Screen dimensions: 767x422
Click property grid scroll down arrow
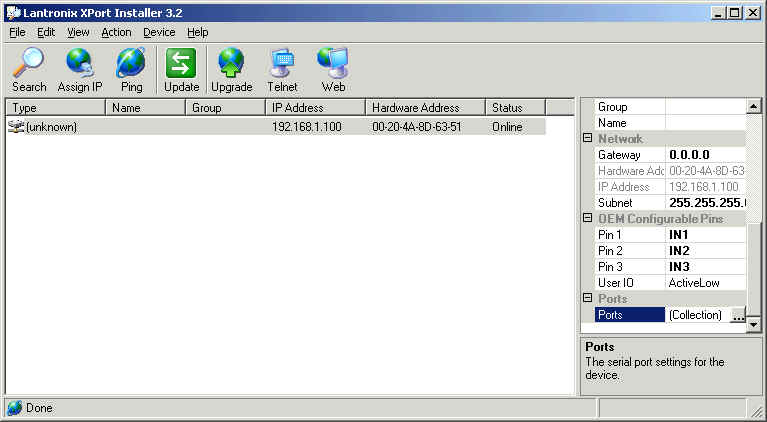(754, 324)
